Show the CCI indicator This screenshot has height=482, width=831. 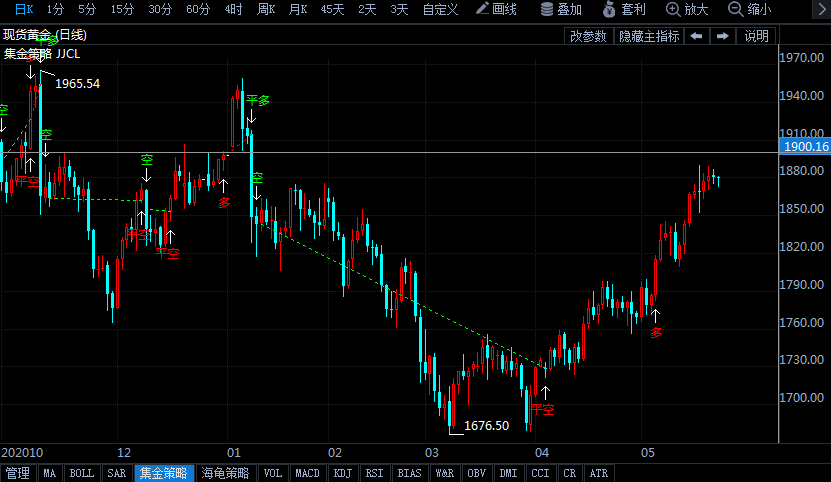[540, 473]
